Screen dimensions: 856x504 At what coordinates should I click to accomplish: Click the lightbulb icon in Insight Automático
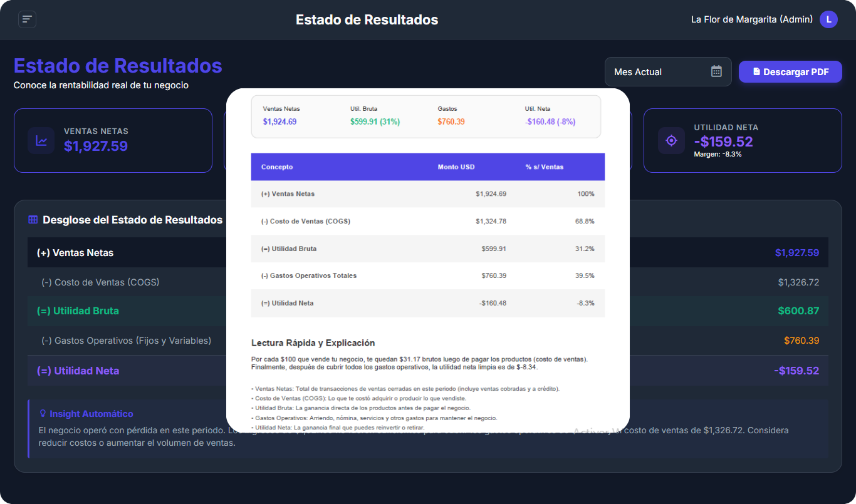43,414
